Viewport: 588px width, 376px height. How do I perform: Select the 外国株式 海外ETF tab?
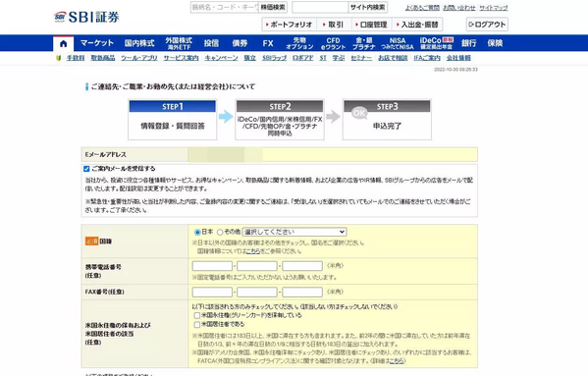(x=179, y=43)
